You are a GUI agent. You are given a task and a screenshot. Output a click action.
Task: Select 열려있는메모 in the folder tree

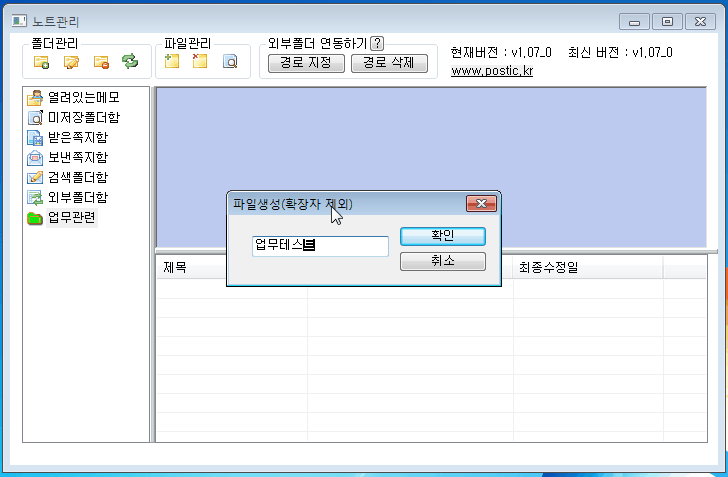click(84, 97)
